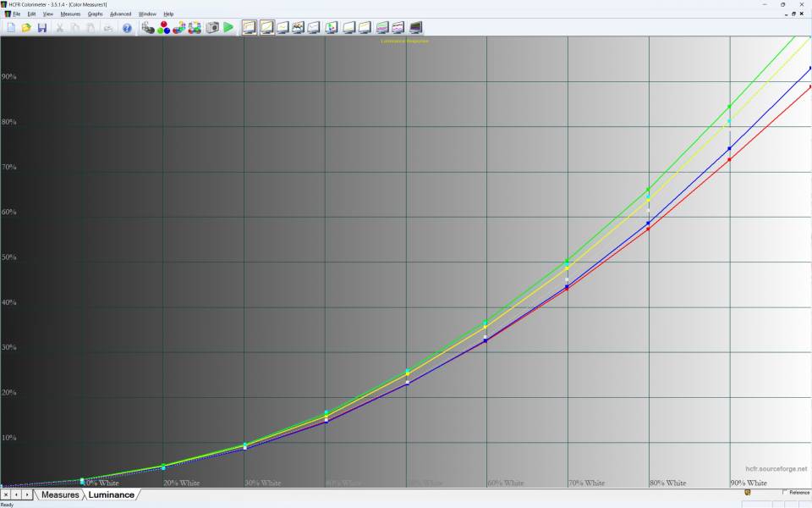This screenshot has height=508, width=812.
Task: Click the RGB primary colors measure icon
Action: 163,28
